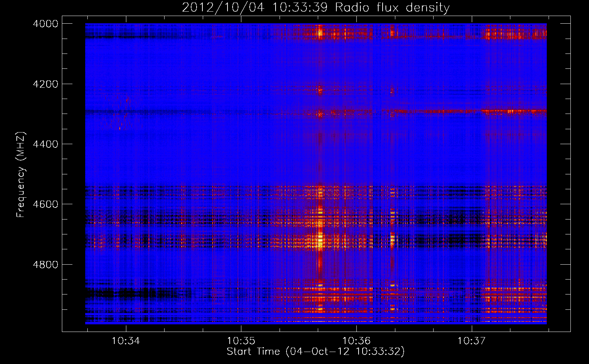The height and width of the screenshot is (364, 589).
Task: Click the 4000 frequency axis label
Action: click(x=46, y=24)
